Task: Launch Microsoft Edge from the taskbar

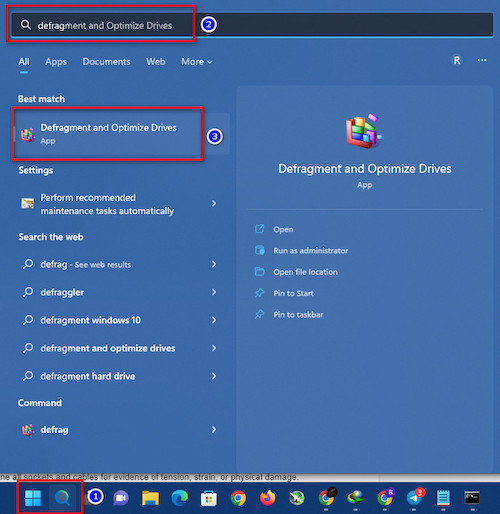Action: pos(180,498)
